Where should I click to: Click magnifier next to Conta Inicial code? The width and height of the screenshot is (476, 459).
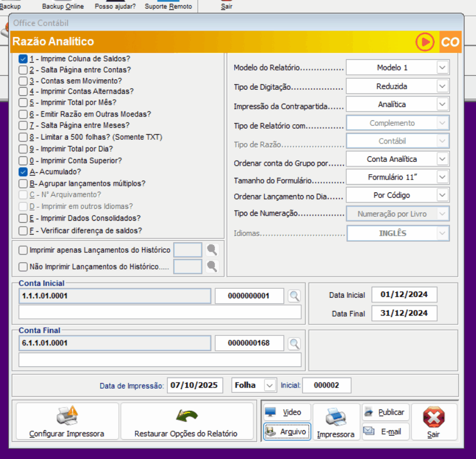pyautogui.click(x=294, y=296)
